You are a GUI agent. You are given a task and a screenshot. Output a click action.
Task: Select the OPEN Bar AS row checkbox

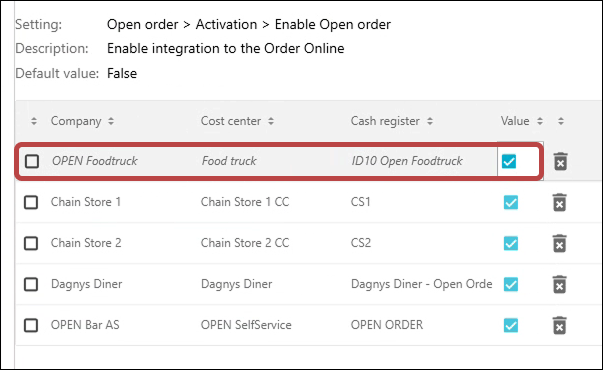(x=31, y=325)
